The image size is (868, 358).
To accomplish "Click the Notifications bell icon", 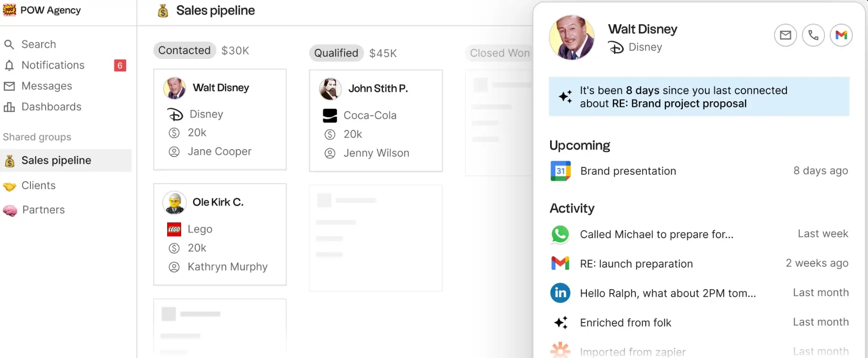I will click(x=9, y=65).
